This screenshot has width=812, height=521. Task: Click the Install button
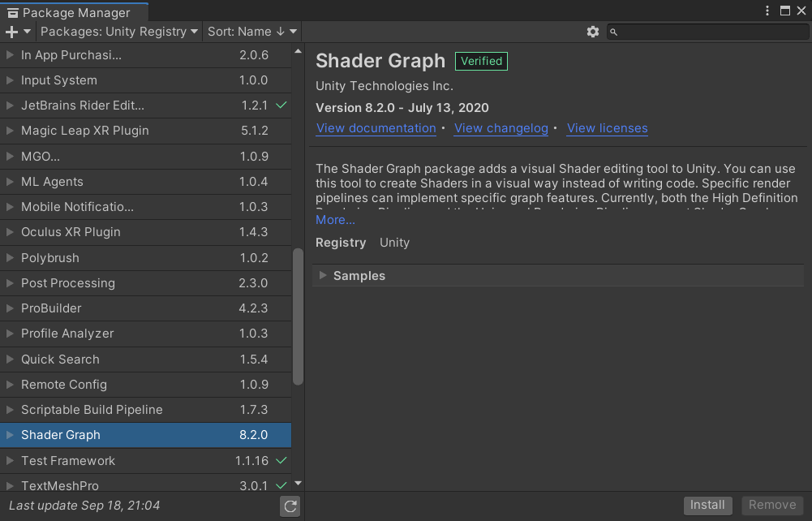[707, 505]
